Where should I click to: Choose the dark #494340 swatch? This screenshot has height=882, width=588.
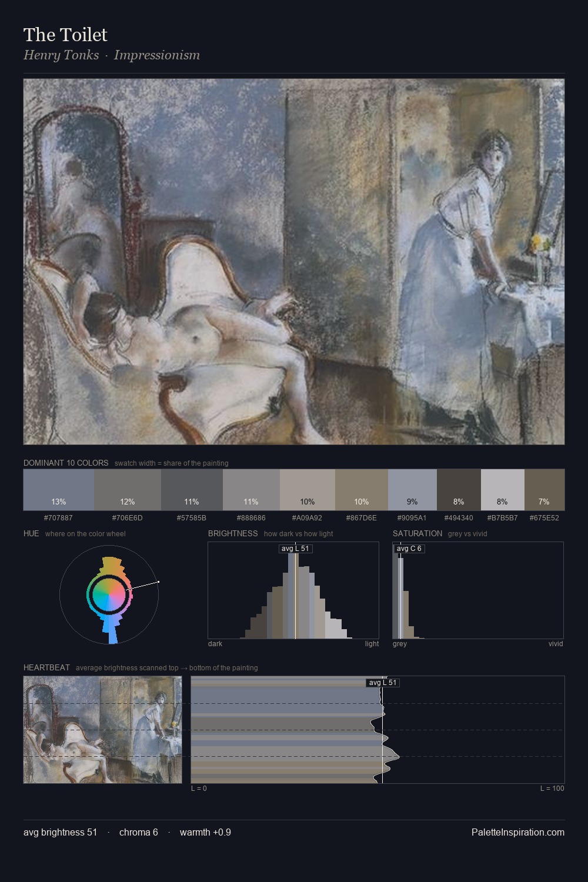[x=459, y=489]
